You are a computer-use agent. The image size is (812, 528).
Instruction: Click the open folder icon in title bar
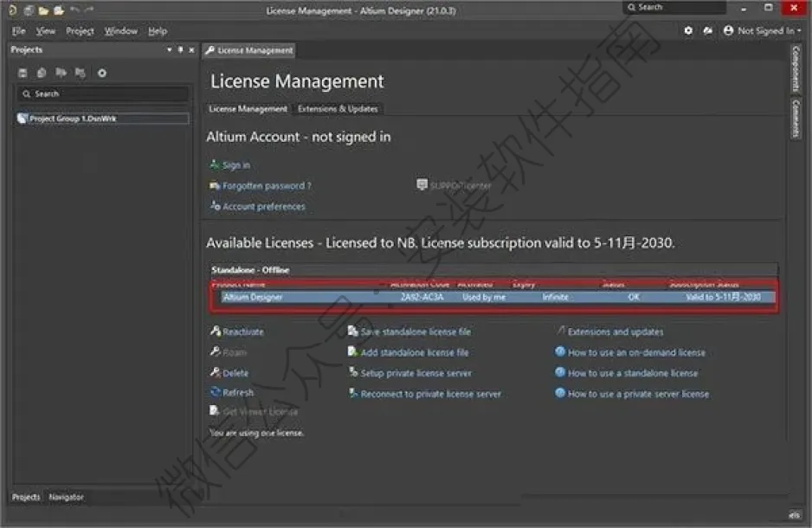click(43, 10)
